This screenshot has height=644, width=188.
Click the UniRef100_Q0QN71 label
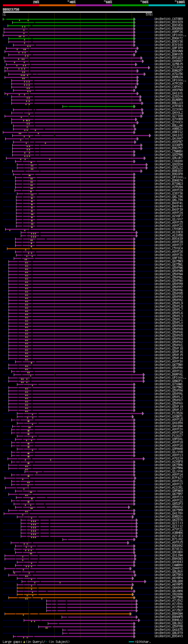[169, 417]
